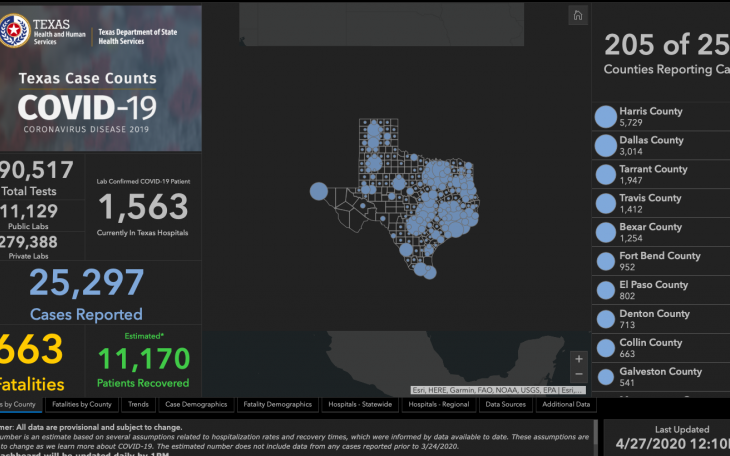Screen dimensions: 730x456
Task: Open the Hospitals - Statewide tab
Action: (361, 404)
